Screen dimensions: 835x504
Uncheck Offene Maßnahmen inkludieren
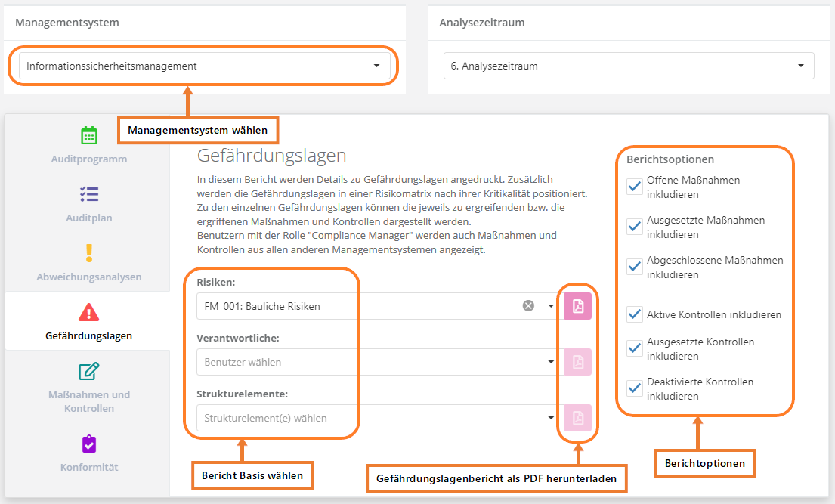tap(634, 187)
